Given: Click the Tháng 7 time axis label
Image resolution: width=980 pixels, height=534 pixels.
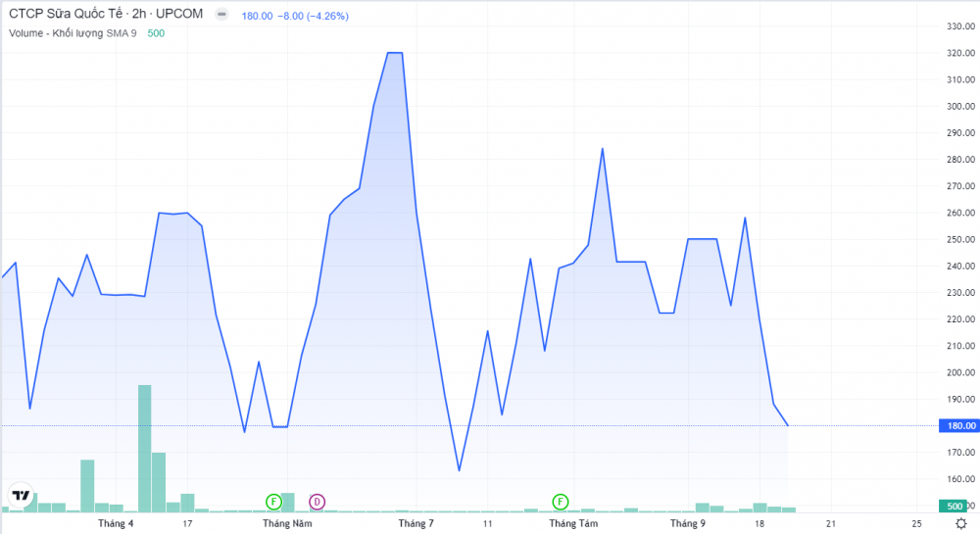Looking at the screenshot, I should [x=416, y=523].
